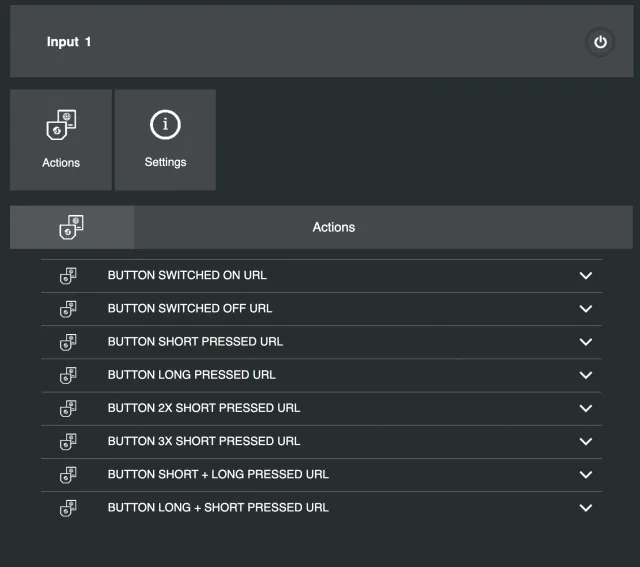Click icon beside Button Switched Off URL
The width and height of the screenshot is (640, 567).
[x=68, y=309]
